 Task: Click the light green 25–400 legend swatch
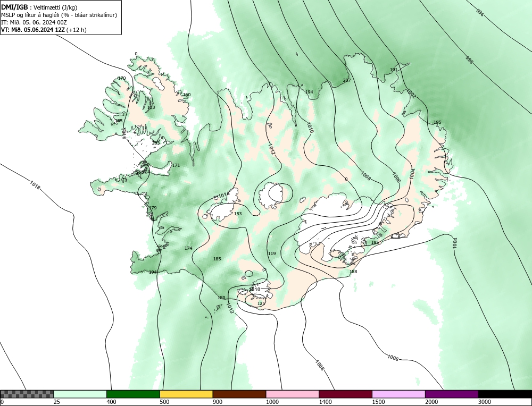click(x=80, y=394)
